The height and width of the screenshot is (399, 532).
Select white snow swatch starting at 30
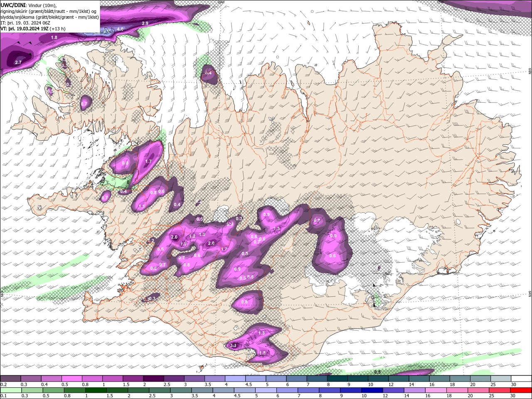[521, 379]
